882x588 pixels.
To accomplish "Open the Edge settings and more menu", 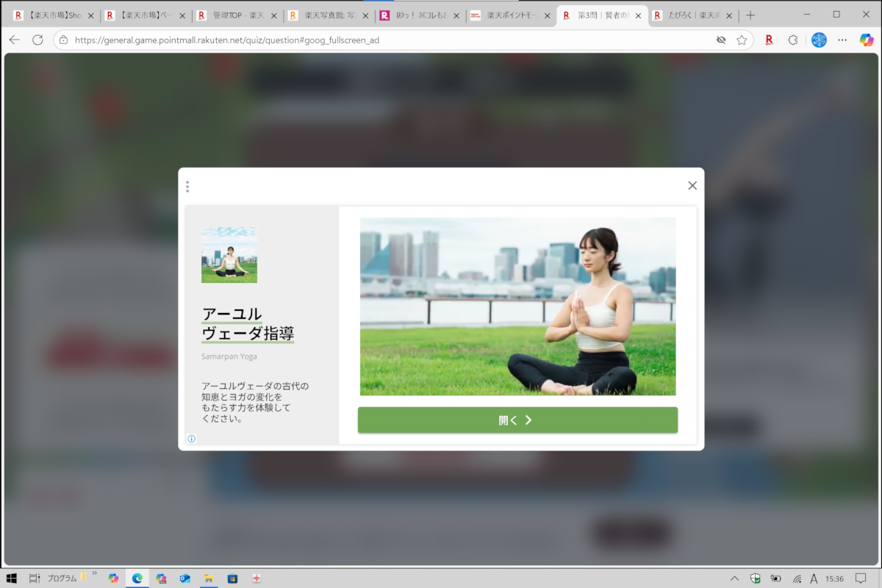I will click(x=842, y=40).
